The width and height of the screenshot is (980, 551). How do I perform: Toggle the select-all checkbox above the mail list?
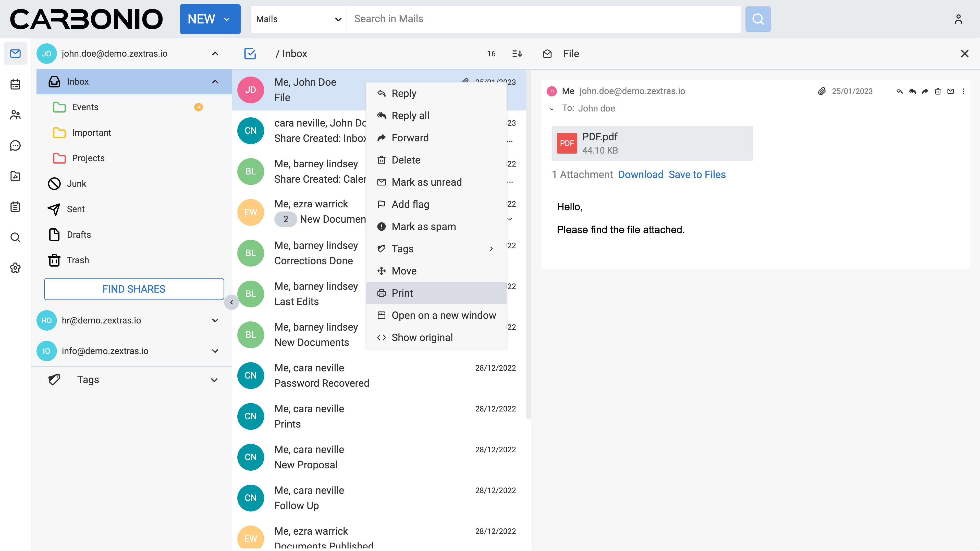[x=250, y=54]
